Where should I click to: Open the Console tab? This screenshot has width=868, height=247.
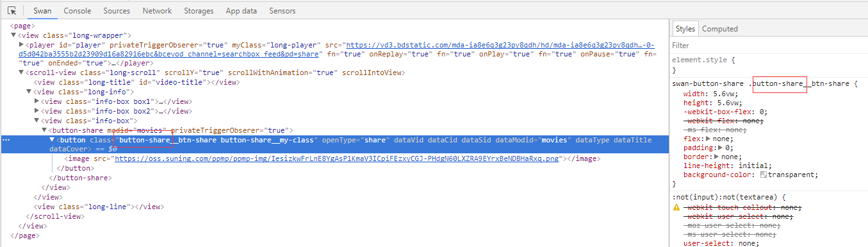pyautogui.click(x=77, y=11)
